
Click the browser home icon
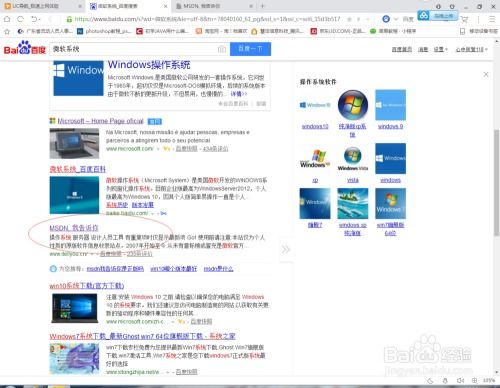pyautogui.click(x=7, y=19)
